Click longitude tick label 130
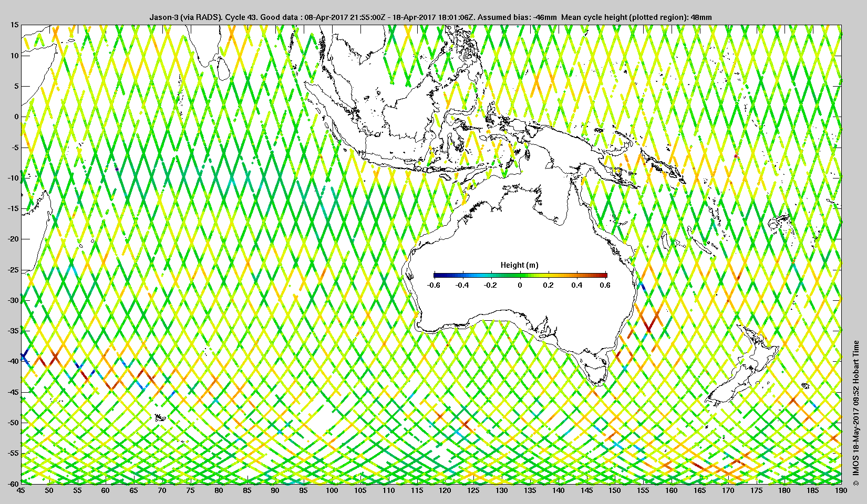 pyautogui.click(x=502, y=490)
